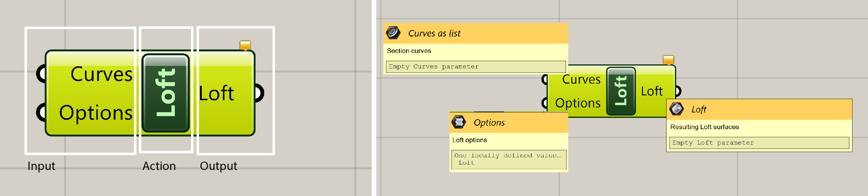Click orange warning balloon on smaller Loft component
The image size is (868, 196).
668,60
